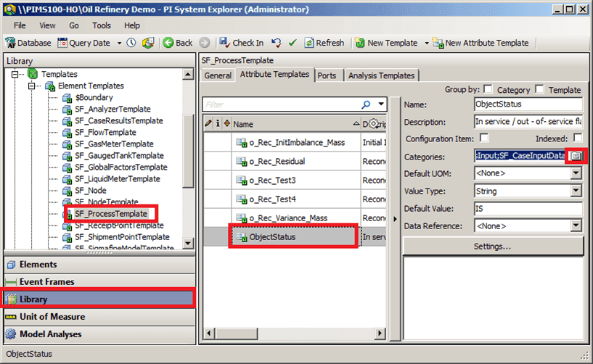Click the clock time-context icon

[x=131, y=43]
